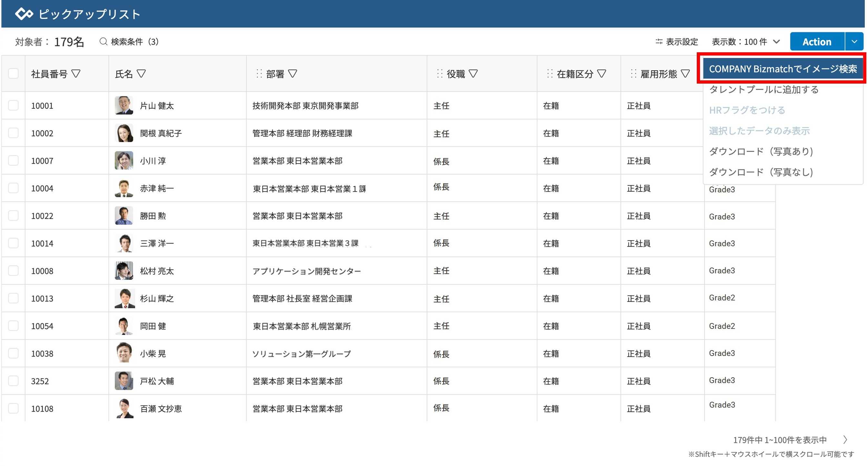Click the app logo in header
This screenshot has width=868, height=466.
click(x=24, y=14)
